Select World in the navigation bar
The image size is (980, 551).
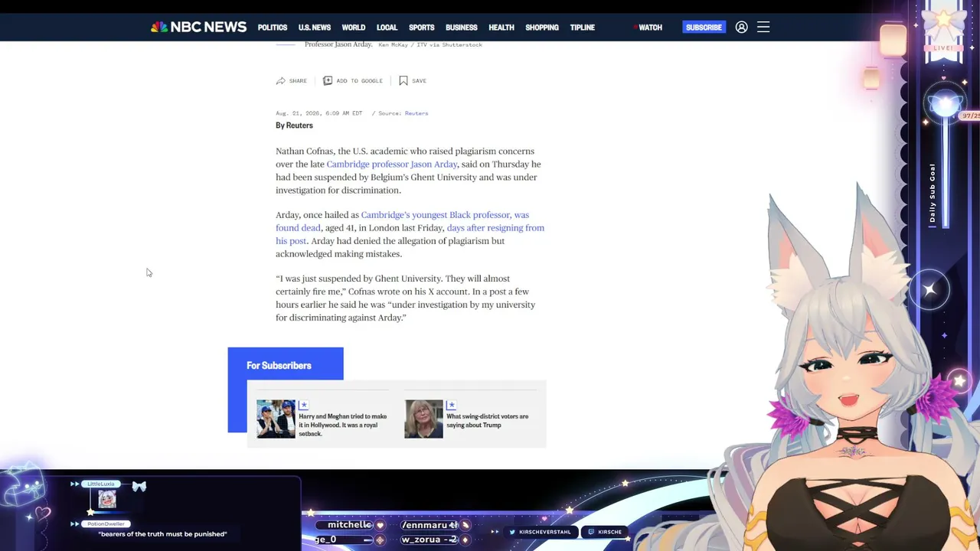(354, 28)
